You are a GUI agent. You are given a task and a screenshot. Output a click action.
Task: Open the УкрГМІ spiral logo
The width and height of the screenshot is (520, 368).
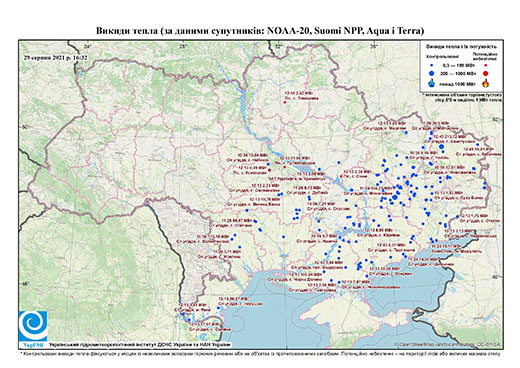(x=33, y=326)
